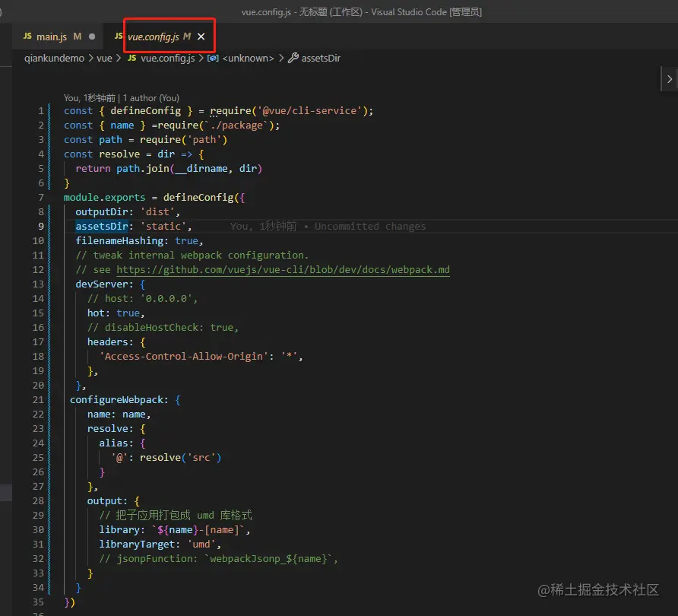Viewport: 678px width, 616px height.
Task: Open vue.config.js breadcrumb item
Action: 168,59
